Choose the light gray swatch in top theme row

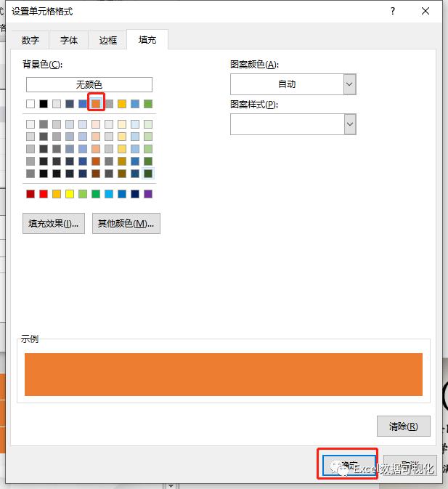[57, 104]
